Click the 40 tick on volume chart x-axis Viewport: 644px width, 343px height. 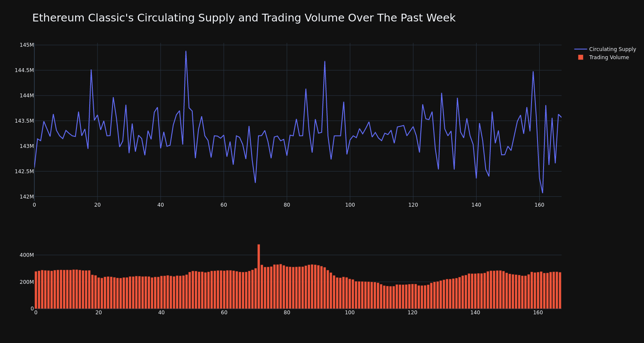click(x=161, y=313)
